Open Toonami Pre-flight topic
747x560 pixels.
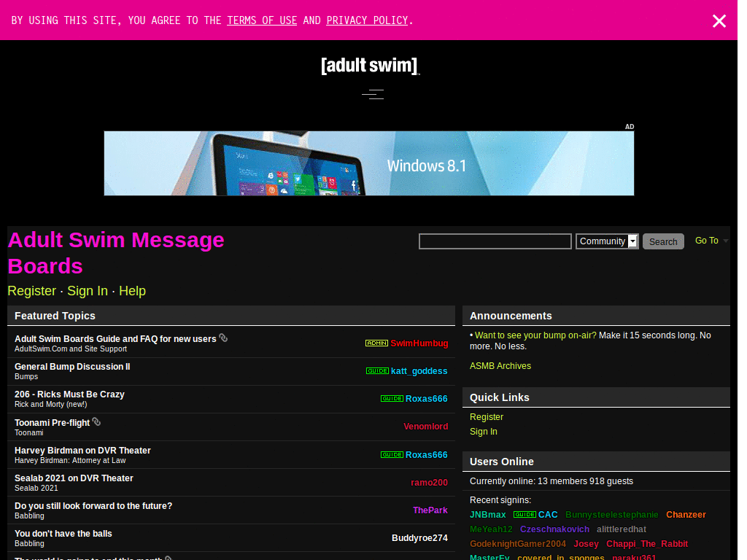[x=52, y=423]
